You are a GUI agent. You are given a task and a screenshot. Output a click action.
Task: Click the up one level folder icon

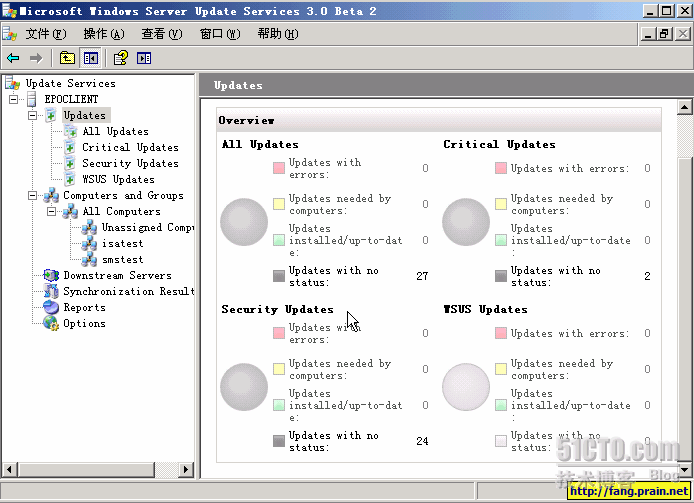[67, 58]
